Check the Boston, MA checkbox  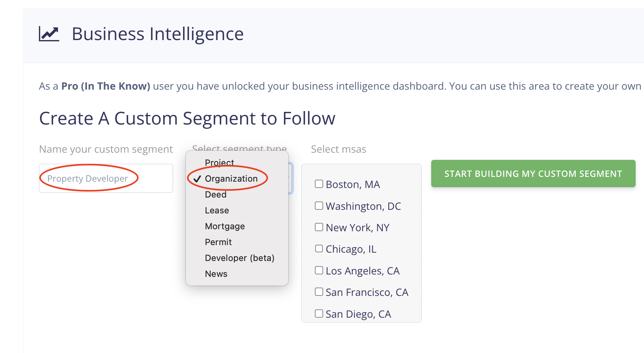pyautogui.click(x=319, y=184)
